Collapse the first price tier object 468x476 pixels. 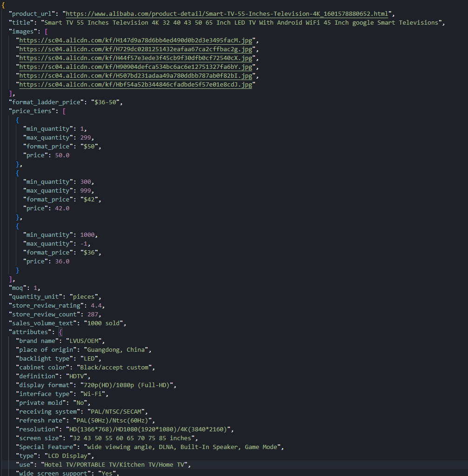(17, 120)
